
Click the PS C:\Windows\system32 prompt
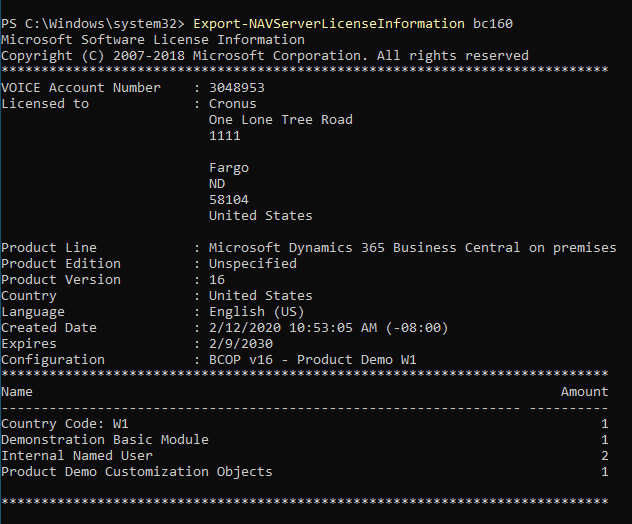pyautogui.click(x=93, y=24)
